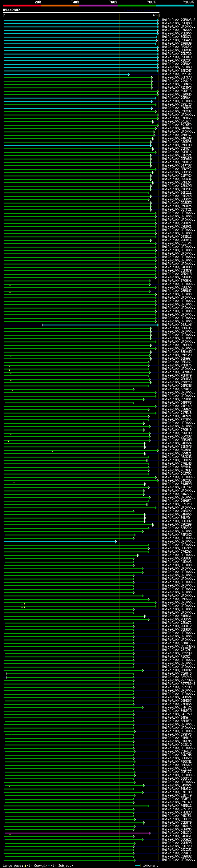Open hit UniRef100_B9H4V3
The image size is (197, 868).
[x=177, y=40]
